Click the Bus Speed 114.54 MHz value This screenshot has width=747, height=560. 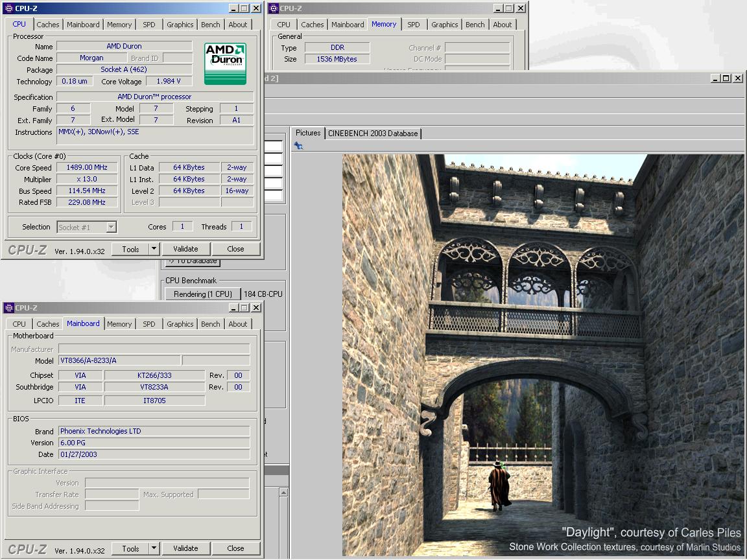[x=87, y=191]
